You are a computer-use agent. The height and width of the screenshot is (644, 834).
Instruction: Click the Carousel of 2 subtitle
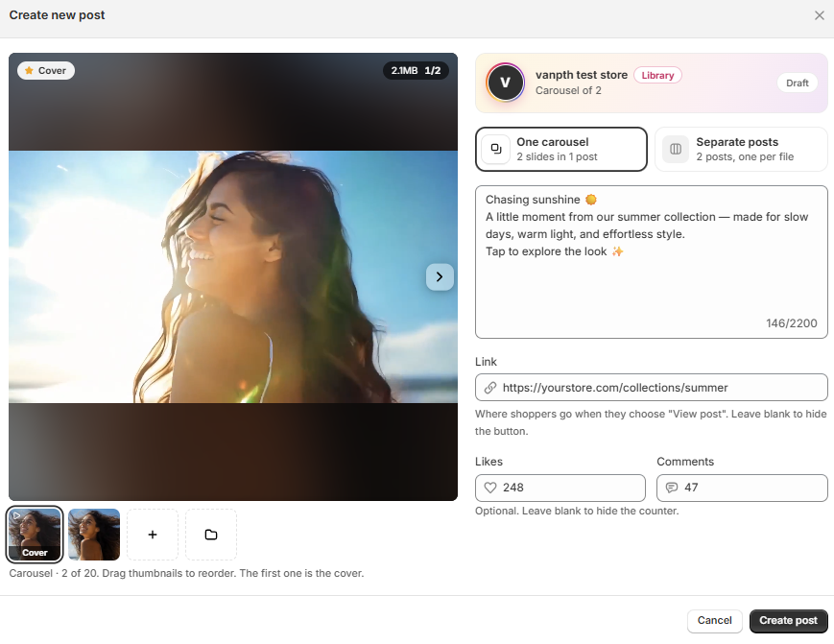pyautogui.click(x=568, y=90)
